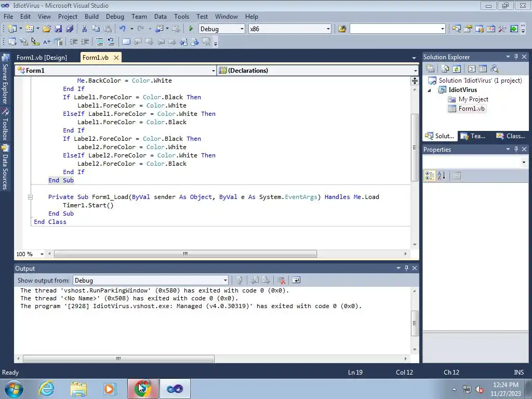The height and width of the screenshot is (399, 532).
Task: Toggle auto-hide pin on Solution Explorer
Action: [x=516, y=57]
